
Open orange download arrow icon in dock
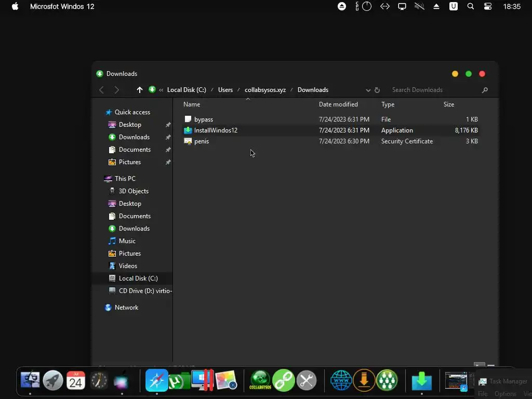[364, 380]
